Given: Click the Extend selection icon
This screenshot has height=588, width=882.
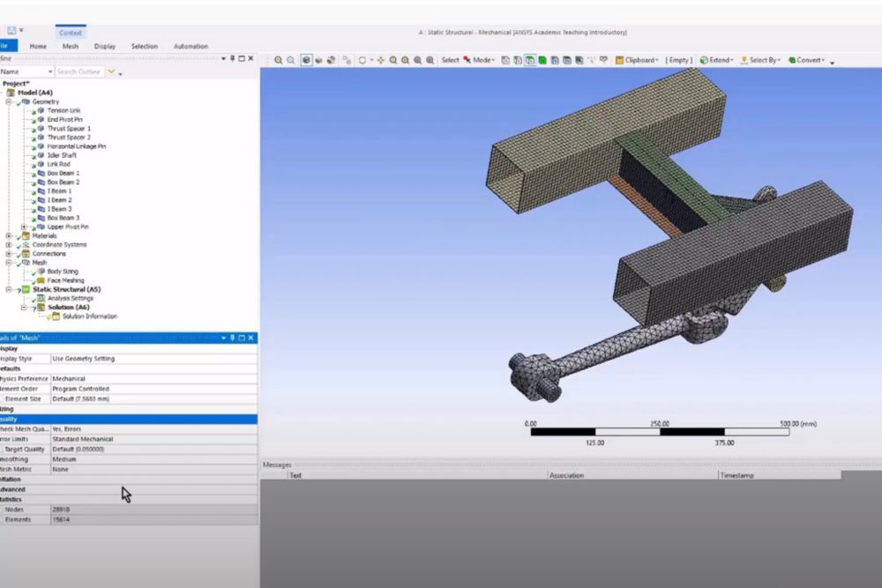Looking at the screenshot, I should coord(704,60).
